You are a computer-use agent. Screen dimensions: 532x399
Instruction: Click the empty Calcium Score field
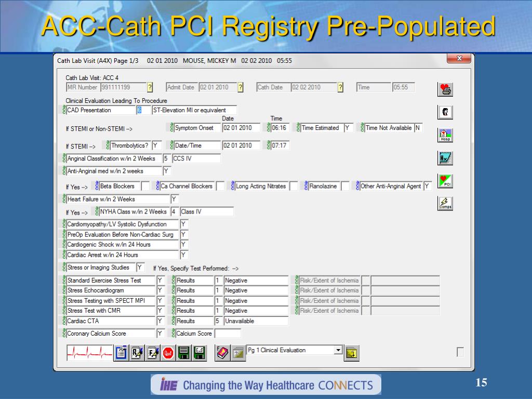[228, 334]
